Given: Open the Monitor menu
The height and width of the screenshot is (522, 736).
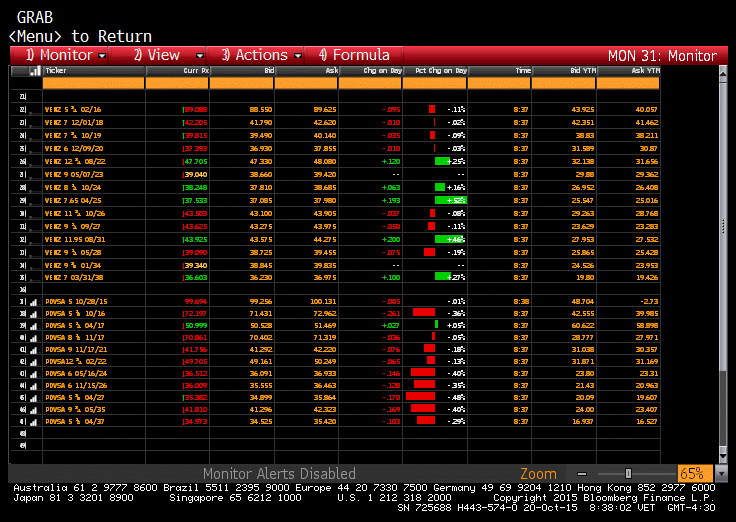Looking at the screenshot, I should (60, 55).
